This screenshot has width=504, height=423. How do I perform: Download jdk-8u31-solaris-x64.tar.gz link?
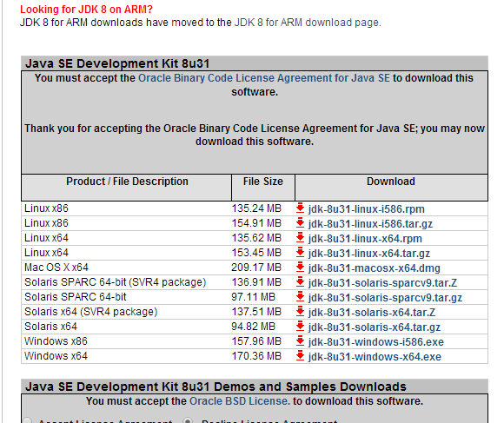pos(375,327)
